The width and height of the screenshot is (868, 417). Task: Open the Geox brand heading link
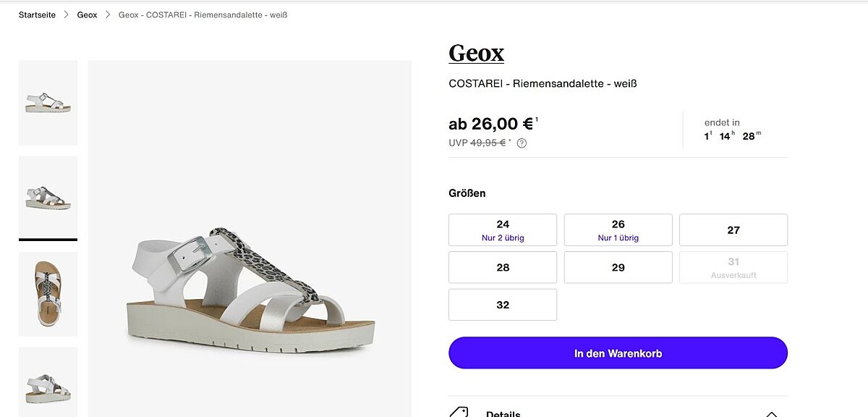tap(476, 53)
